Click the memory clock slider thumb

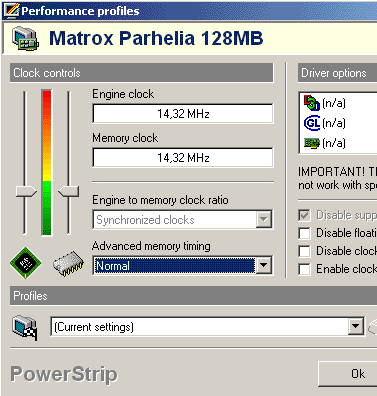68,192
